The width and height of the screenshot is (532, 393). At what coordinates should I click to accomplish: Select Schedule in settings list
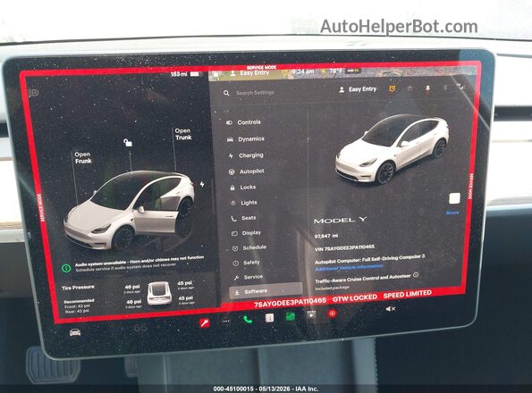click(x=249, y=247)
